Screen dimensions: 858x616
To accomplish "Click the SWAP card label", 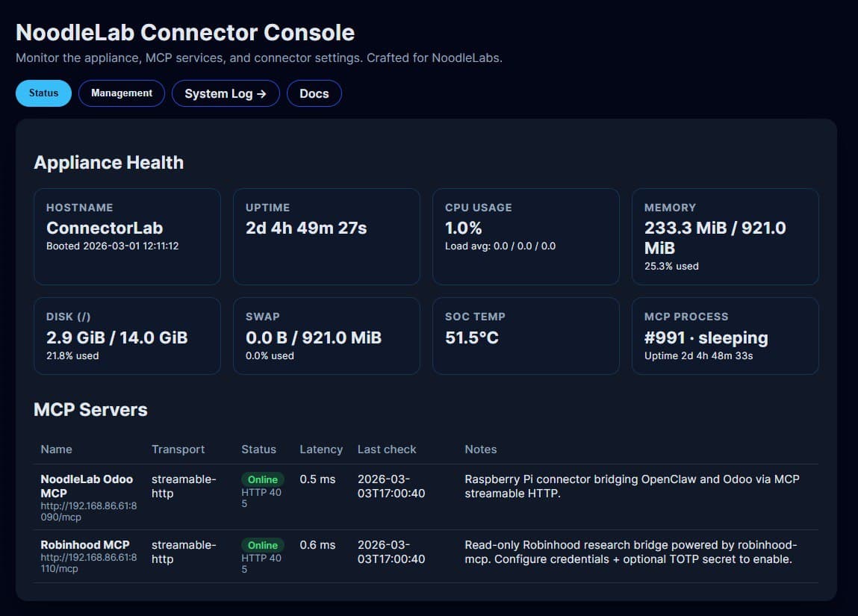I will click(263, 317).
